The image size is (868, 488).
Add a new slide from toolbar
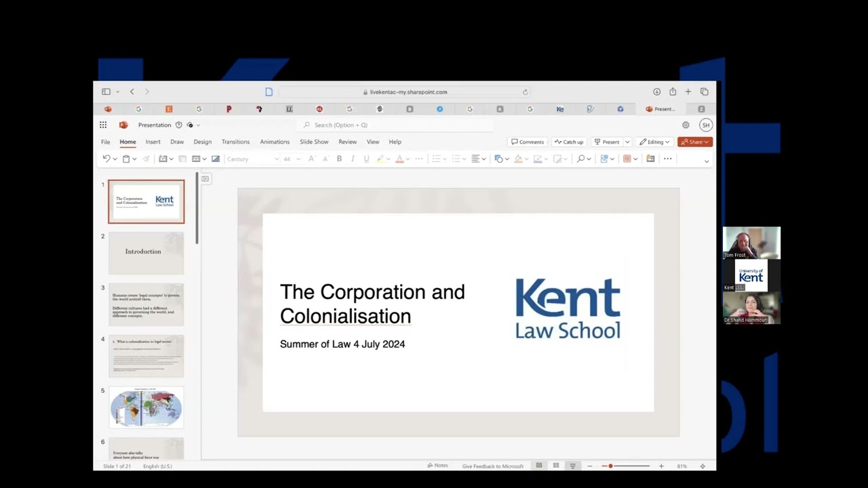pyautogui.click(x=163, y=159)
